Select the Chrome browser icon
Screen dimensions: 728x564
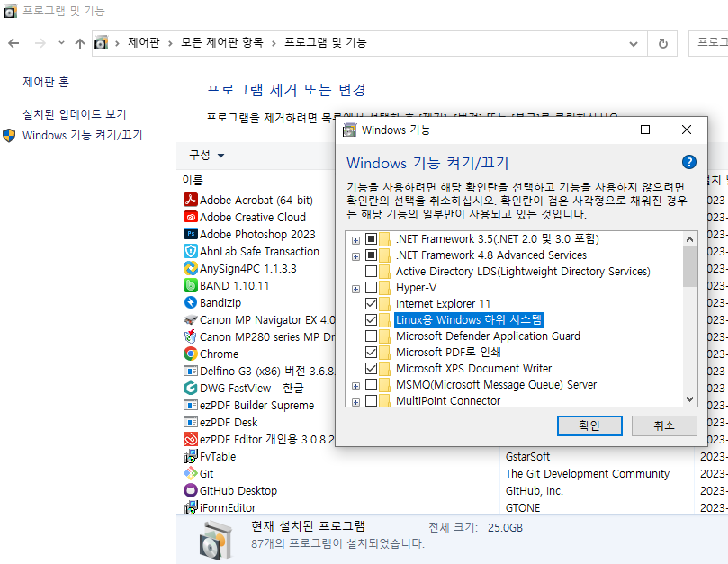[x=191, y=354]
